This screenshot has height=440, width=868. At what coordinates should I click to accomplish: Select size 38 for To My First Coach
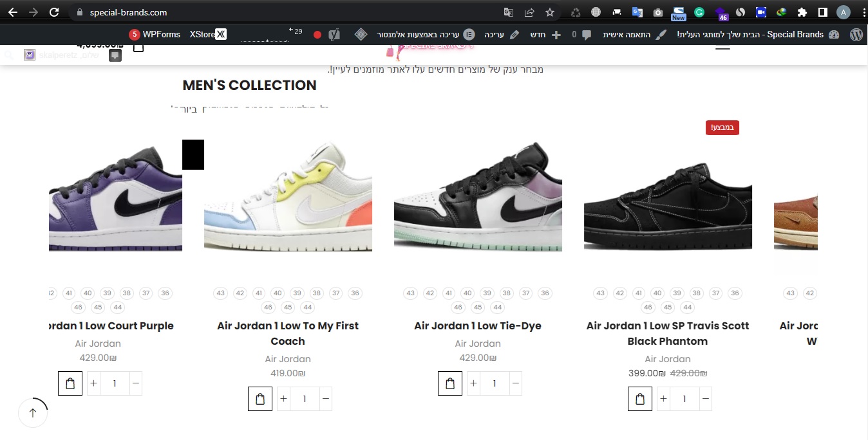(316, 293)
